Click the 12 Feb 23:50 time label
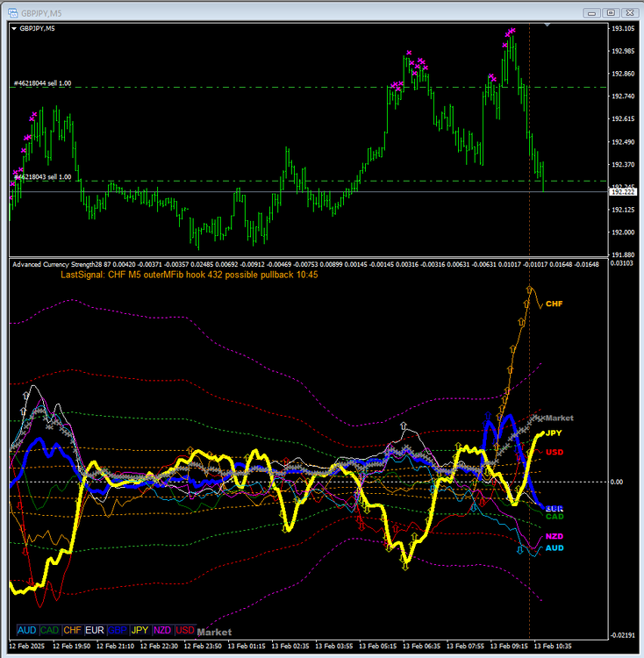Screen dimensions: 644x658 (x=203, y=647)
